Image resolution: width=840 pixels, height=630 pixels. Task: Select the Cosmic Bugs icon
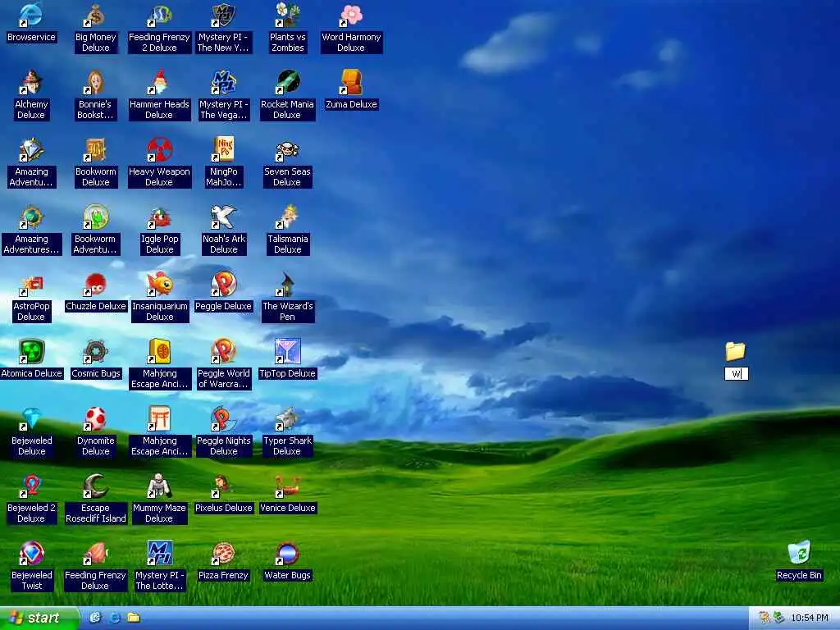click(95, 351)
